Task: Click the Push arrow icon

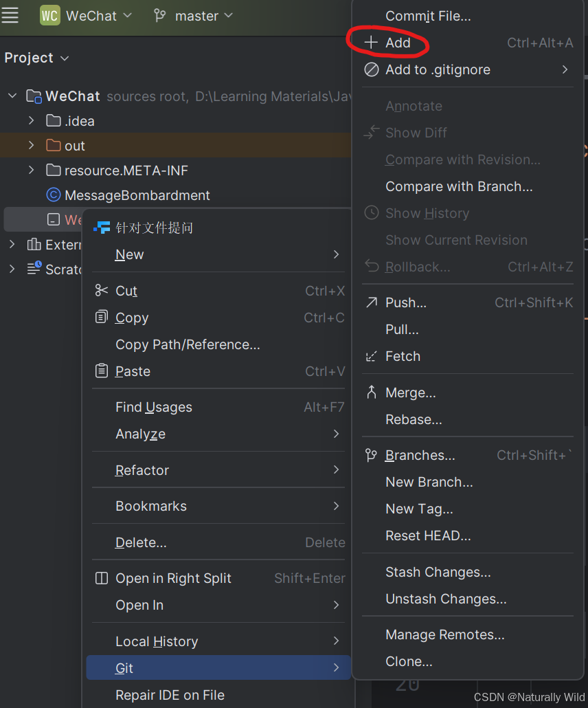Action: (372, 302)
